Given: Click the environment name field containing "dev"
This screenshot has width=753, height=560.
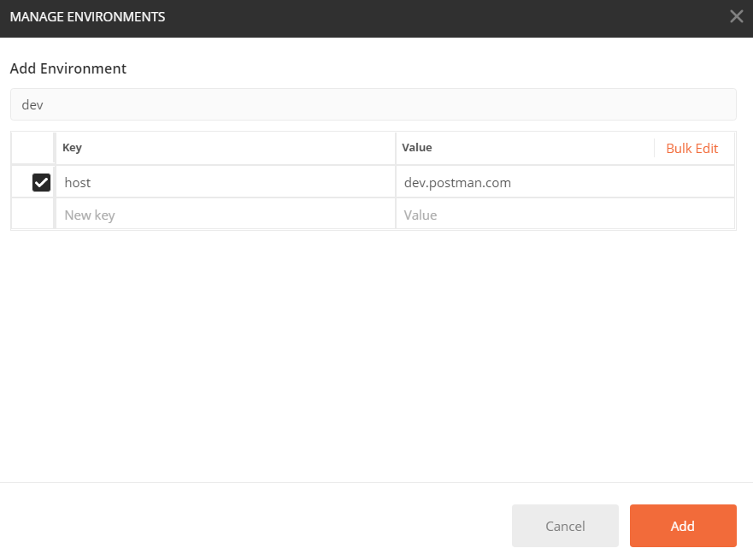Looking at the screenshot, I should pos(373,104).
